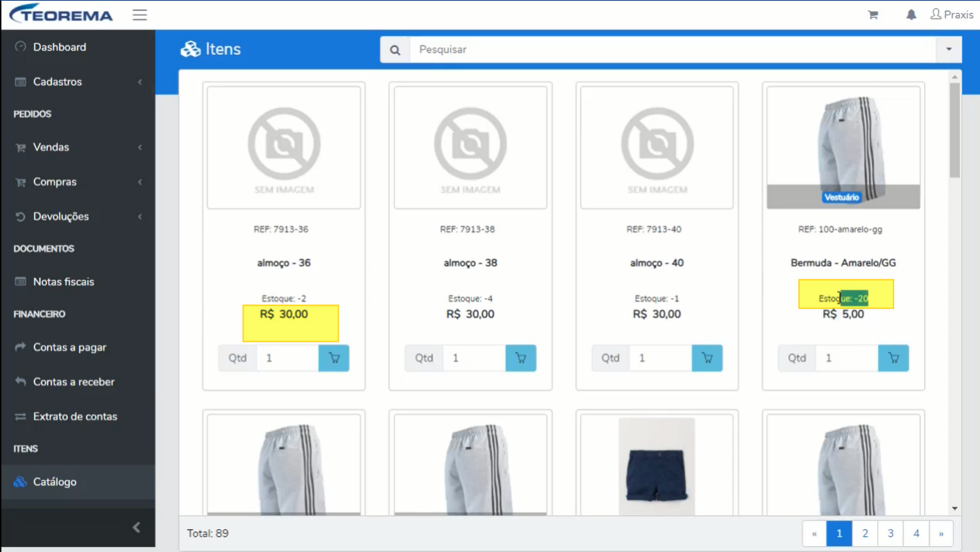The height and width of the screenshot is (552, 980).
Task: Click the scrollbar up arrow
Action: [x=955, y=76]
